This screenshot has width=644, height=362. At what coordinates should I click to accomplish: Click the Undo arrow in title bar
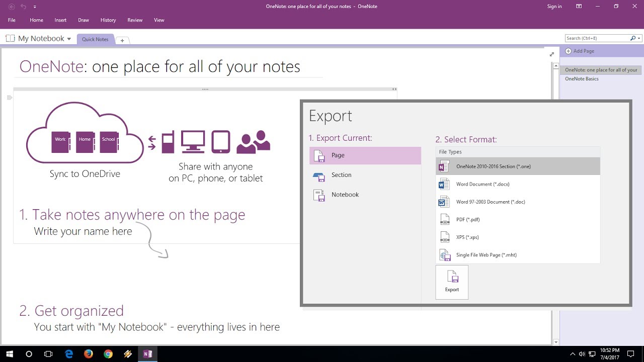point(23,7)
